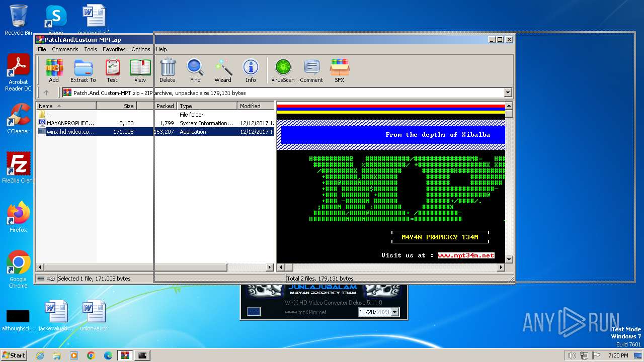Click the www.mpt34m.net link in comment

pyautogui.click(x=466, y=255)
